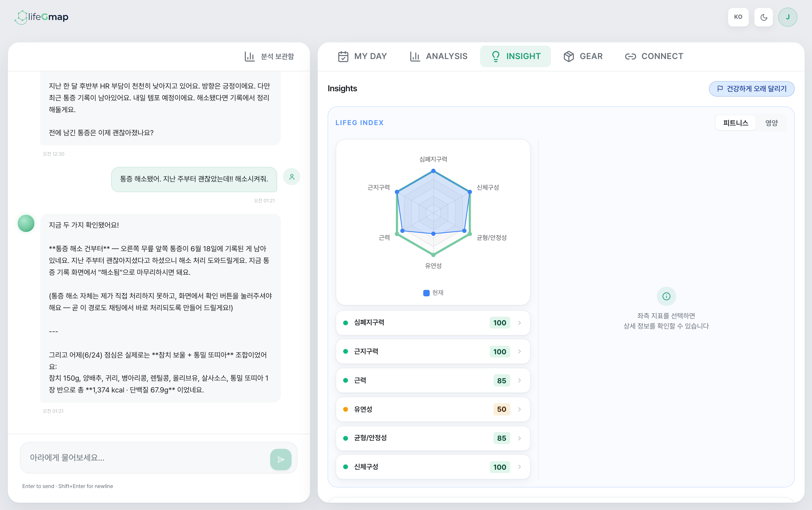
Task: Click the 균형/안정성 score 85 badge
Action: 501,438
